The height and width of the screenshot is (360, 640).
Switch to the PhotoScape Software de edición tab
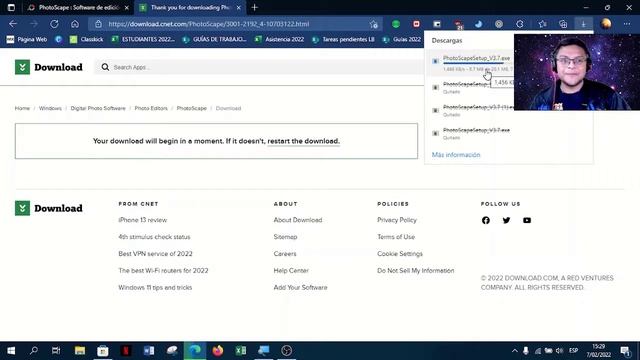click(x=78, y=7)
